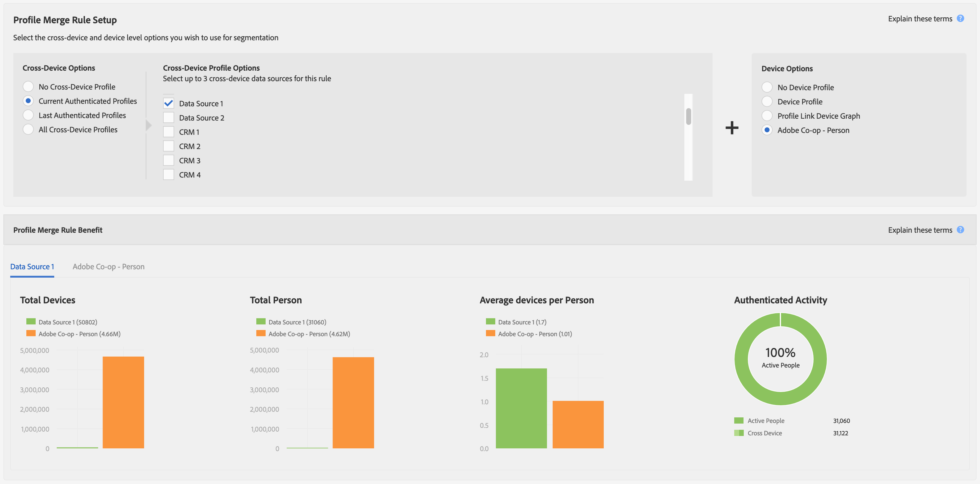
Task: Click Explain these terms in Benefit section
Action: [x=920, y=230]
